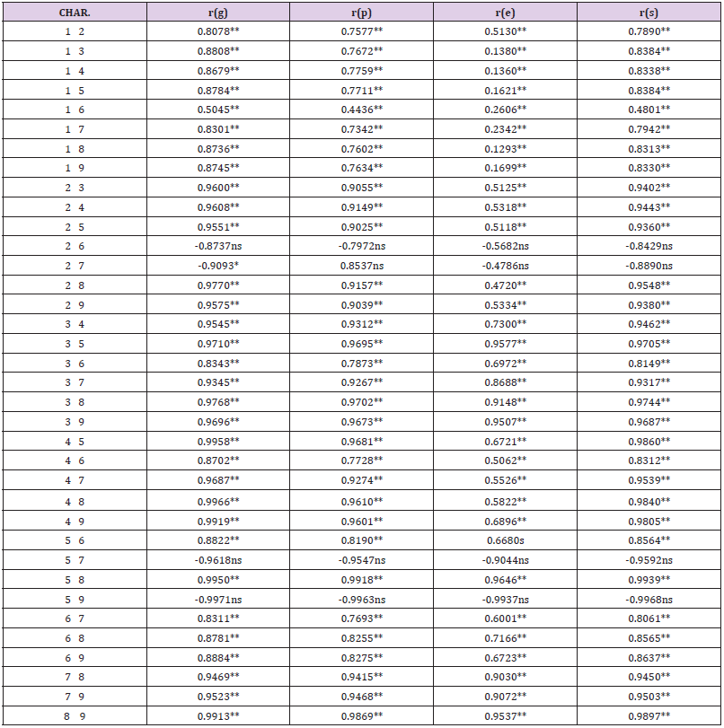Select the 0.8537ns cell in the r(p) column
This screenshot has height=728, width=724.
point(361,266)
